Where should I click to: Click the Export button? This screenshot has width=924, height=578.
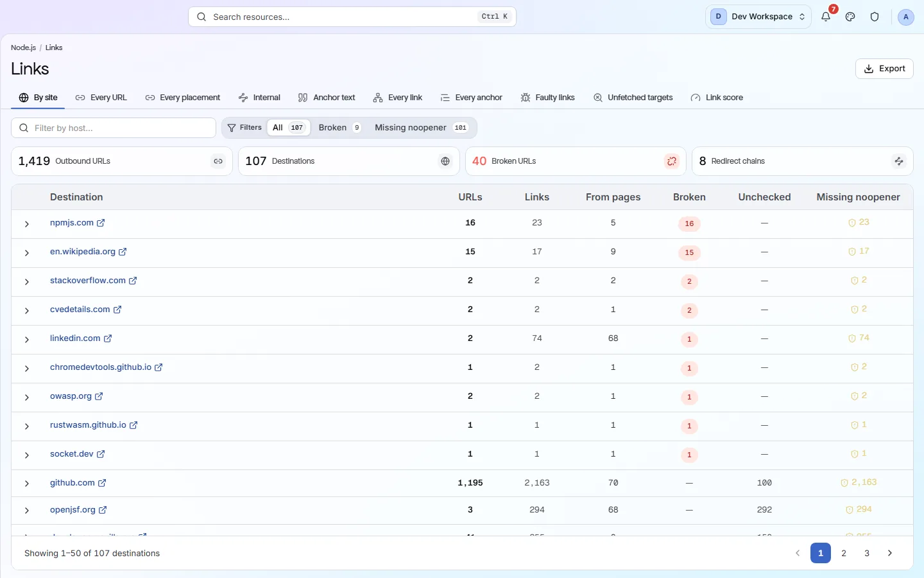click(x=884, y=69)
